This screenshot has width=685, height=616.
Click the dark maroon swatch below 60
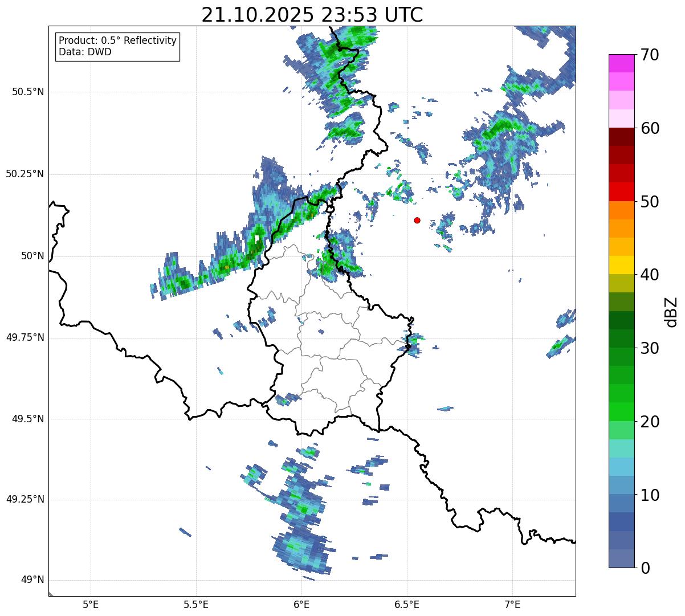621,137
